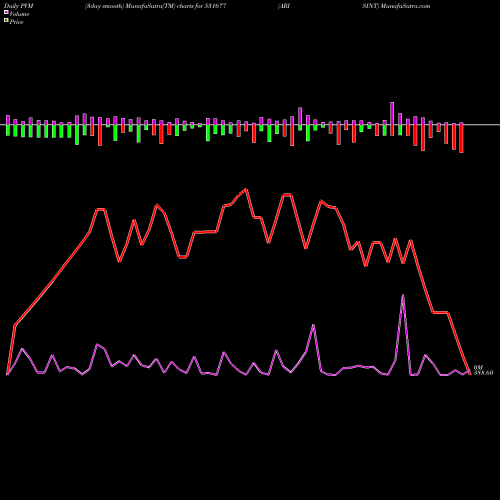Click the 'MunafaSutra.com' text at top right
The image size is (500, 500).
click(x=405, y=6)
